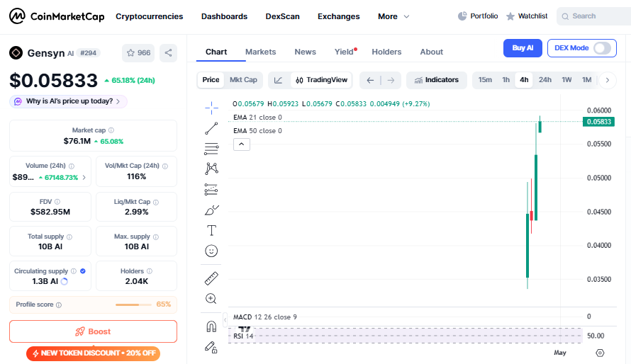Pick the ruler measure tool
This screenshot has width=631, height=364.
tap(211, 278)
